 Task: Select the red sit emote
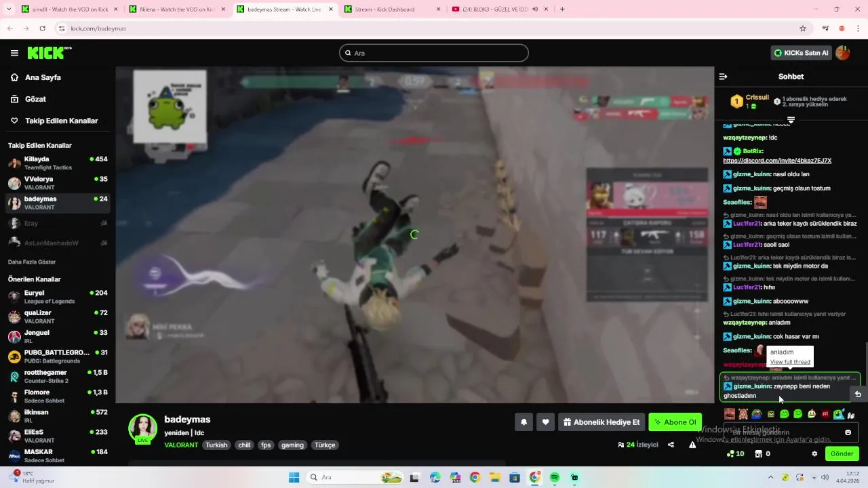pyautogui.click(x=825, y=414)
